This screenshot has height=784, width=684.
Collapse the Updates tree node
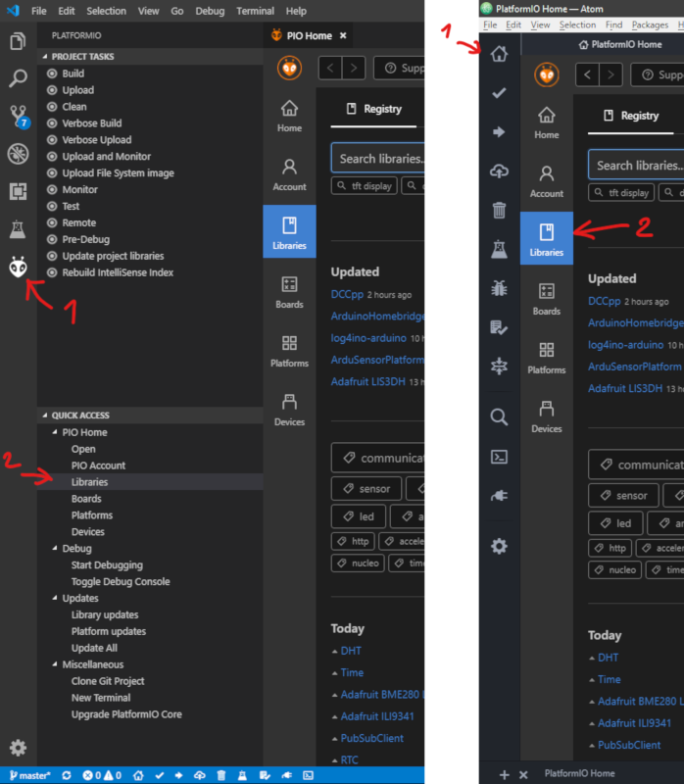pos(55,597)
